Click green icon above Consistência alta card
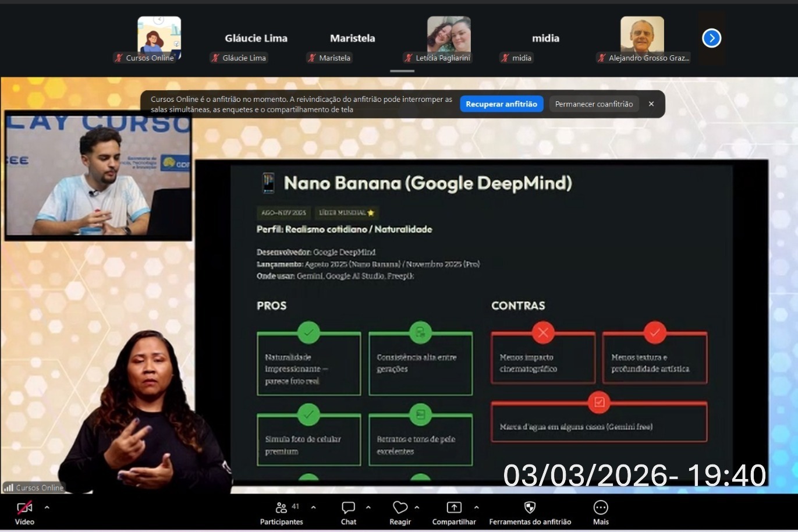The image size is (798, 532). click(420, 332)
